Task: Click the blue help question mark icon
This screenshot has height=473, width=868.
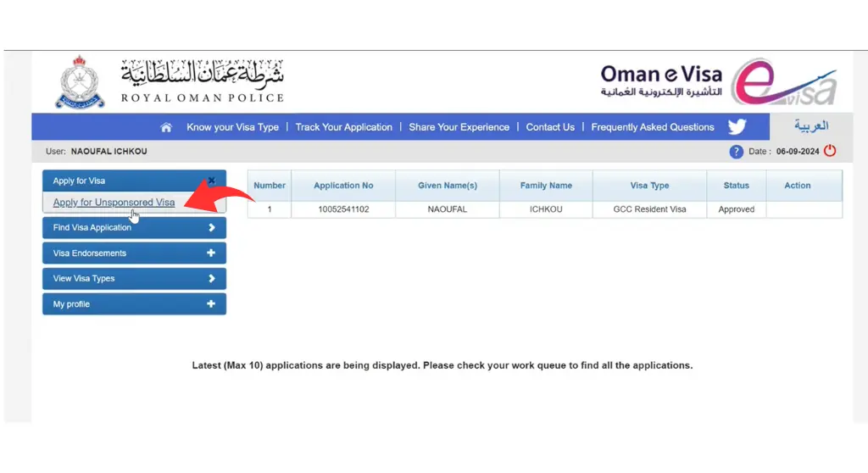Action: coord(736,152)
